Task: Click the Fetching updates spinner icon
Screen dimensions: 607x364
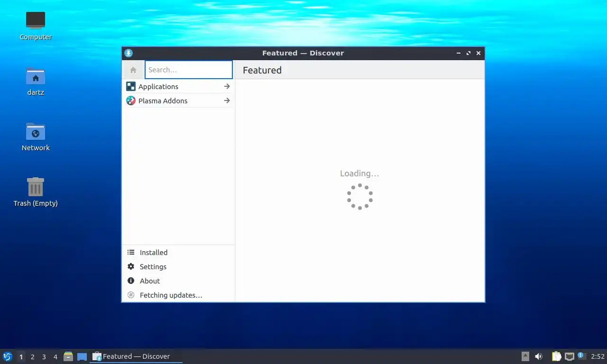Action: (x=131, y=295)
